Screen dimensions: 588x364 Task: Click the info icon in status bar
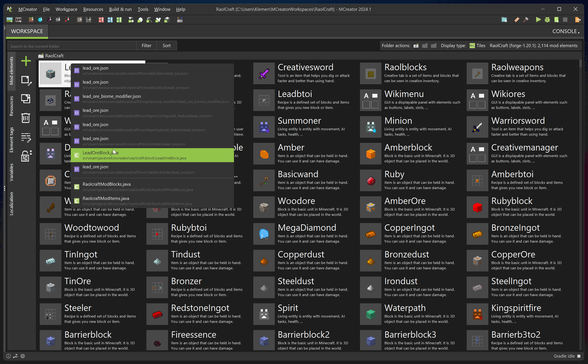click(x=9, y=356)
